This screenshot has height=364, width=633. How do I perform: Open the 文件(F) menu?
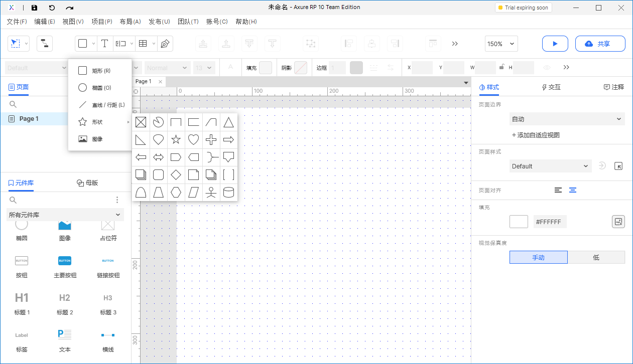click(x=17, y=22)
